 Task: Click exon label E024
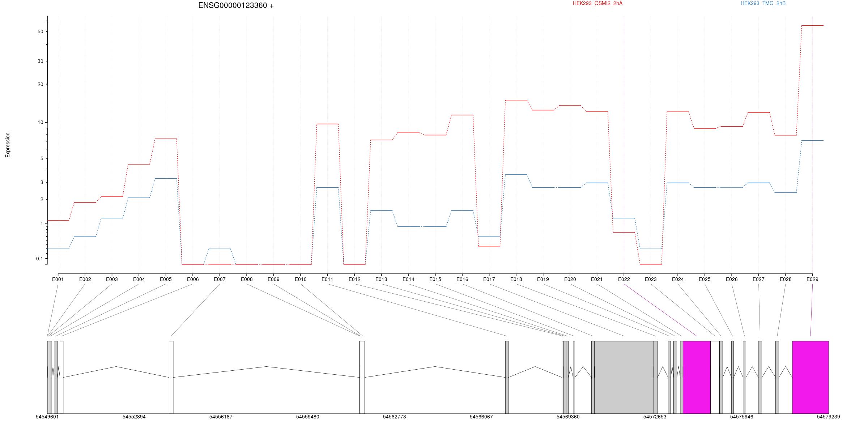[x=678, y=279]
